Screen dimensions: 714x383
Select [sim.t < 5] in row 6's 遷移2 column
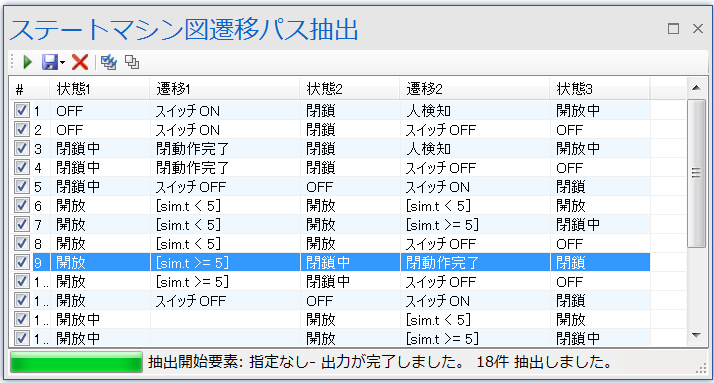(x=438, y=206)
